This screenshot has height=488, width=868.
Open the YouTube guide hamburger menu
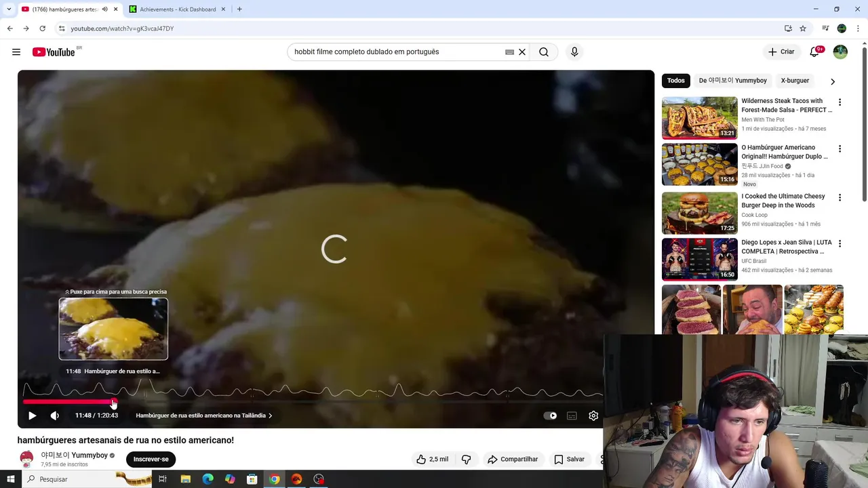coord(16,52)
